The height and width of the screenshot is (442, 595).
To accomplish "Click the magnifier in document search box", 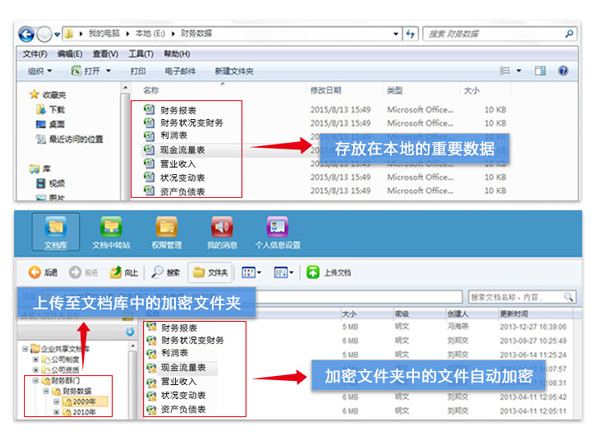I will point(568,297).
